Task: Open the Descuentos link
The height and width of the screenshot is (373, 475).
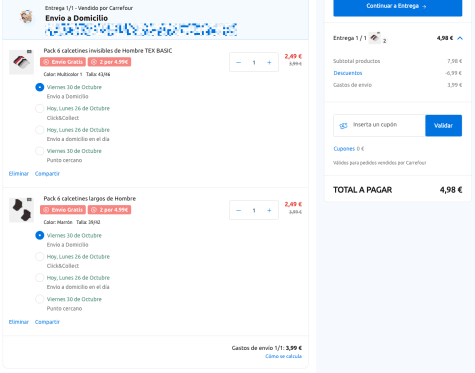Action: tap(348, 73)
